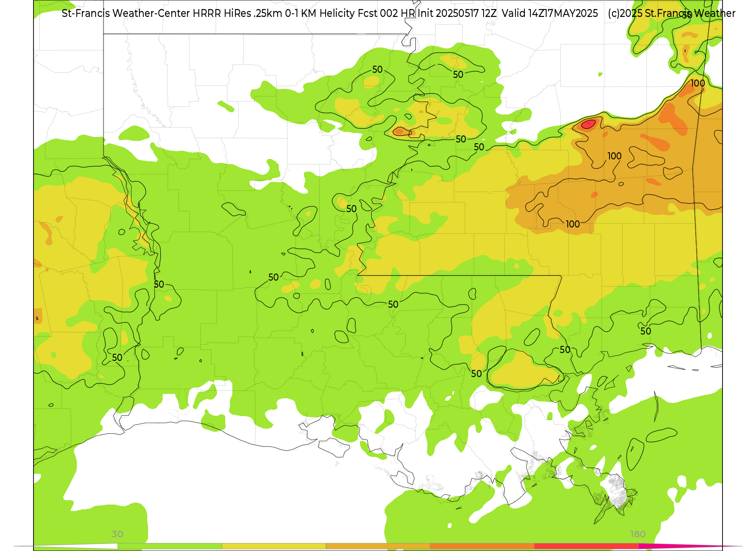Click the dark orange color bar segment

click(x=482, y=546)
